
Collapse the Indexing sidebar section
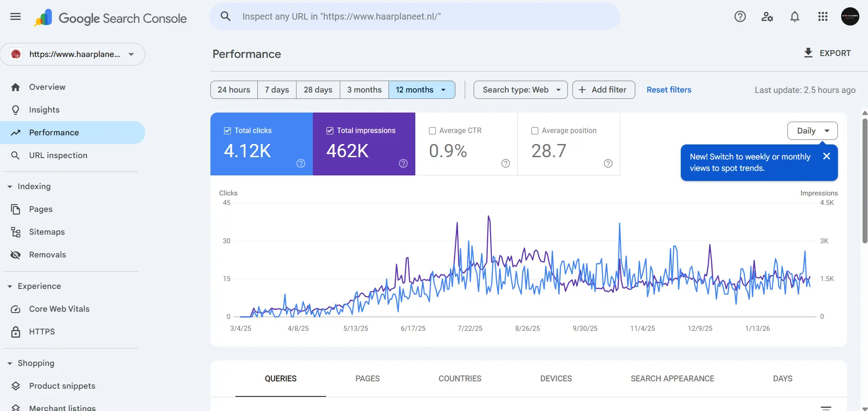tap(10, 186)
